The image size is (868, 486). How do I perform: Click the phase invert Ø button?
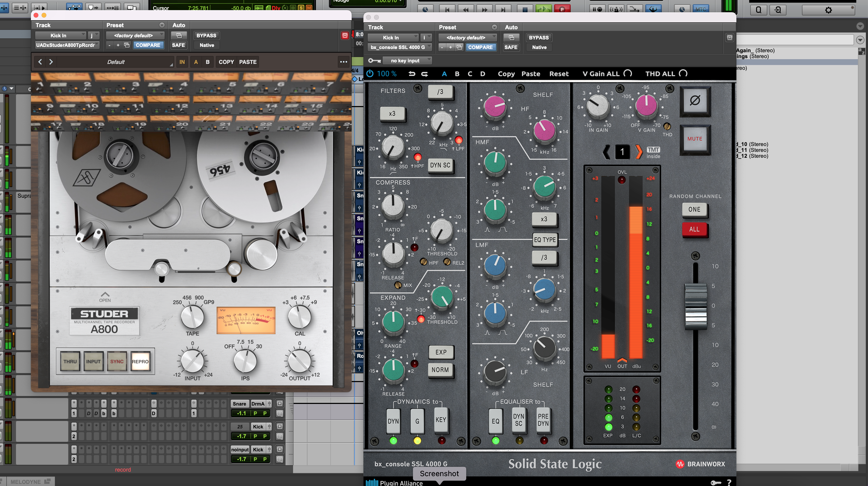click(695, 100)
